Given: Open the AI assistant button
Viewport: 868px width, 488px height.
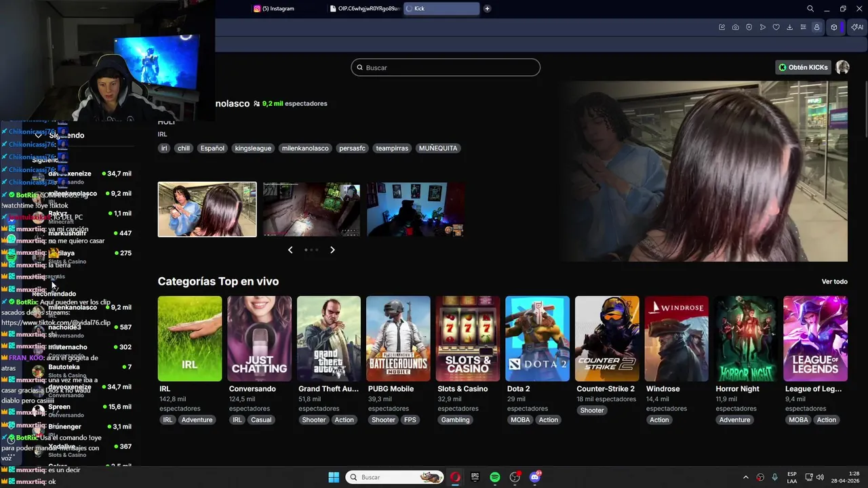Looking at the screenshot, I should [x=857, y=27].
